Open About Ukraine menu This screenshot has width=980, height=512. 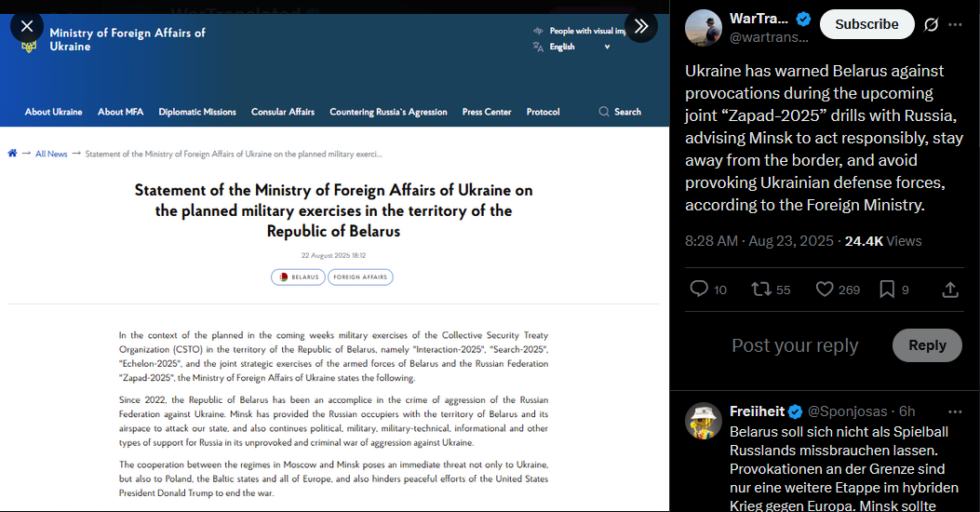[54, 112]
